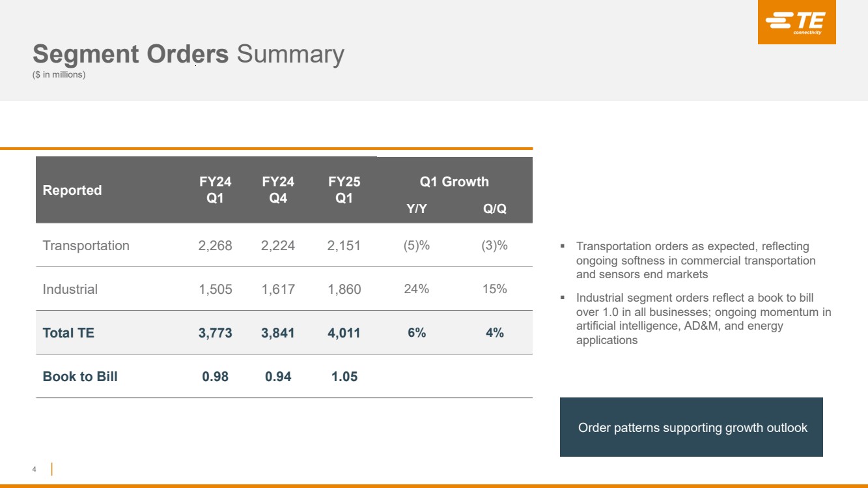Click the Y/Y growth subheader
Image resolution: width=868 pixels, height=488 pixels.
coord(417,209)
